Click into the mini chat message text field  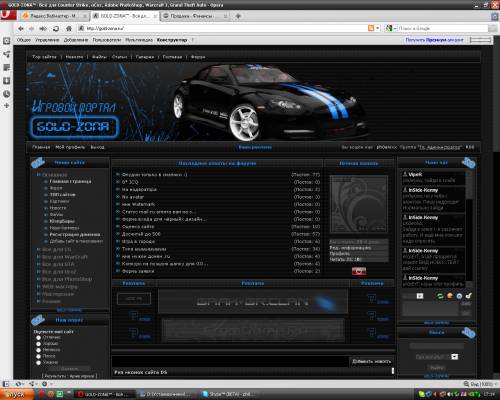430,309
